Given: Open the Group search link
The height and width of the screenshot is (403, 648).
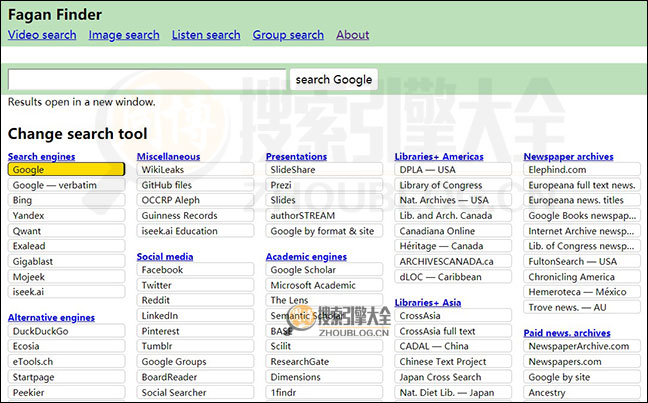Looking at the screenshot, I should click(288, 35).
